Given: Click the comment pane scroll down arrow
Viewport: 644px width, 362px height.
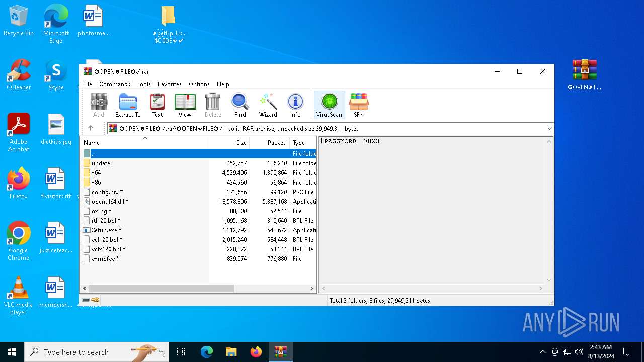Looking at the screenshot, I should tap(549, 280).
